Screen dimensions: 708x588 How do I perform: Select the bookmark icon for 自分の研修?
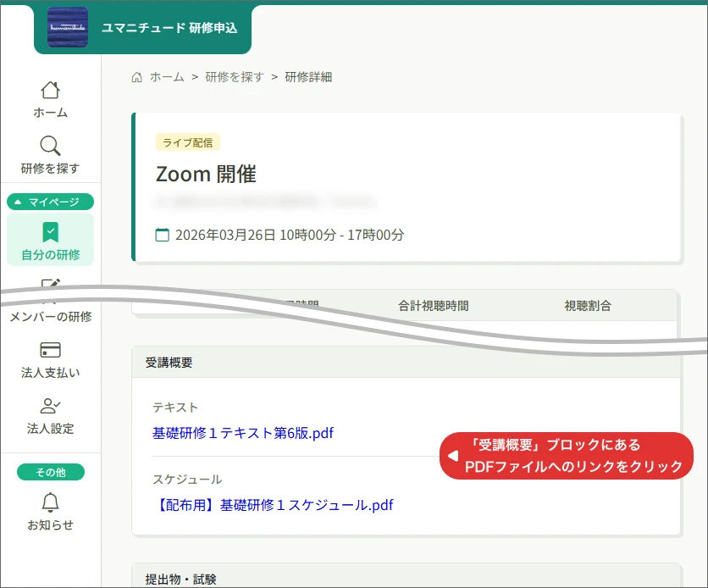click(x=50, y=232)
